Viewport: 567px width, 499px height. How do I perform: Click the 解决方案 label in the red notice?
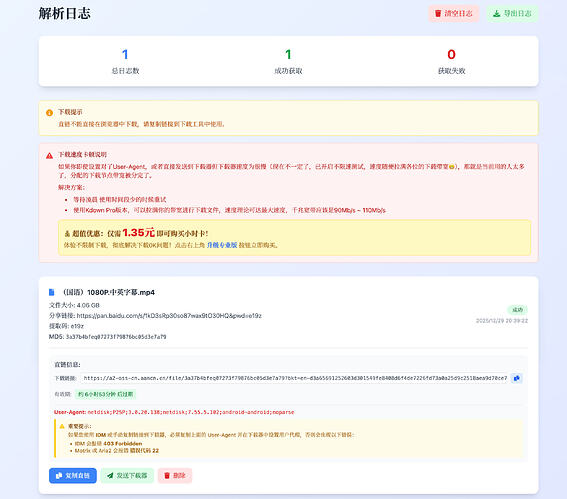tap(71, 187)
